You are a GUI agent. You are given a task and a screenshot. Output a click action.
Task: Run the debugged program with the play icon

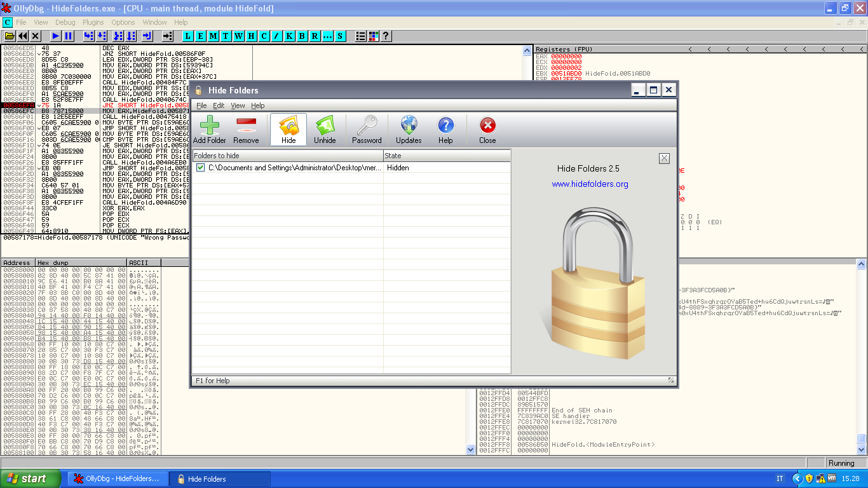click(x=56, y=36)
